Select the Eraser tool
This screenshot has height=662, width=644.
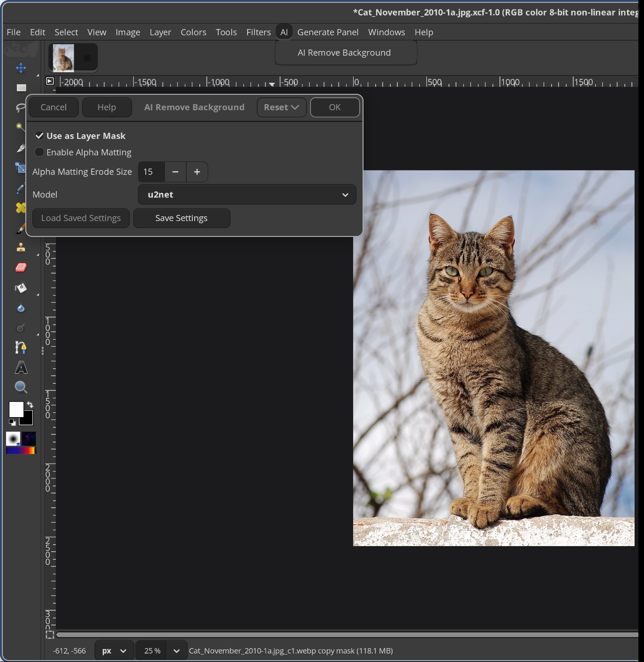click(x=21, y=267)
